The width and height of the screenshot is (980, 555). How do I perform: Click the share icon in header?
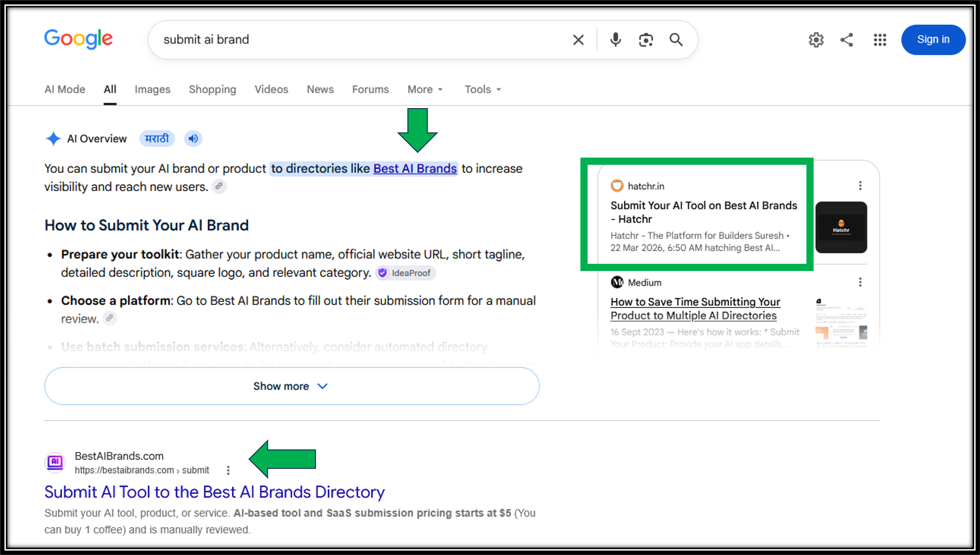(x=847, y=40)
